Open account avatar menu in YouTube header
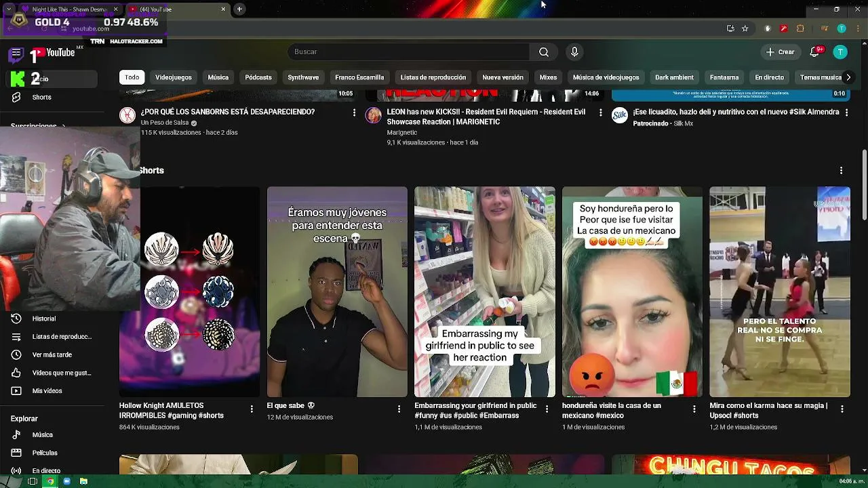This screenshot has height=488, width=868. (x=840, y=52)
